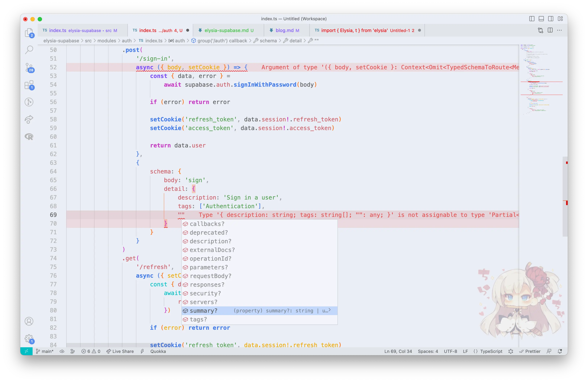Change indentation via Spaces: 4
588x382 pixels.
tap(428, 351)
